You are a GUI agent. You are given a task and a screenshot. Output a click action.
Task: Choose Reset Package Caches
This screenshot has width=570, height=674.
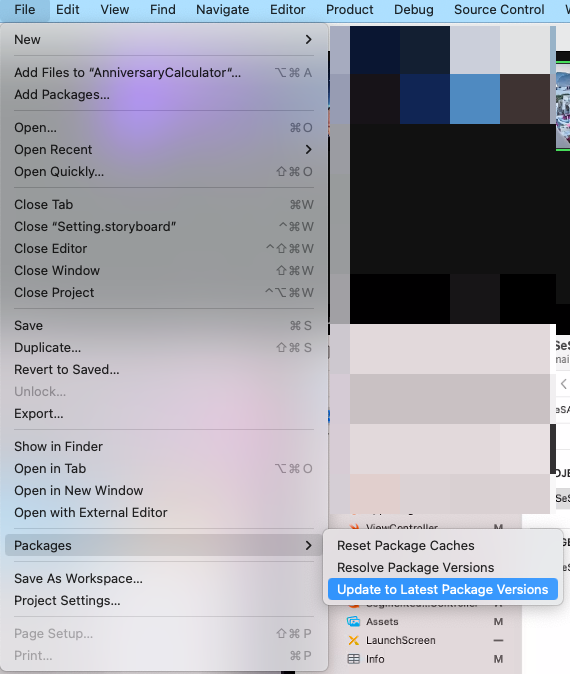[x=443, y=545]
